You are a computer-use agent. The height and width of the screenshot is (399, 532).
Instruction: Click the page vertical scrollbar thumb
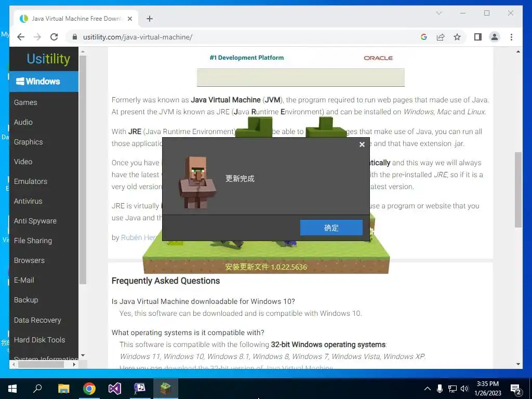(518, 190)
